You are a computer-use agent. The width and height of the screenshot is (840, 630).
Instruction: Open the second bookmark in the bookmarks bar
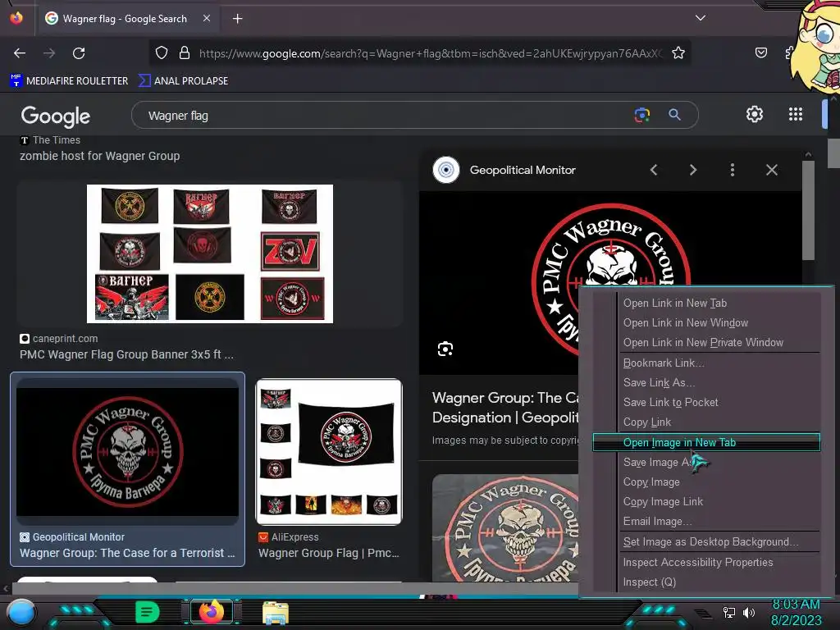pos(183,81)
